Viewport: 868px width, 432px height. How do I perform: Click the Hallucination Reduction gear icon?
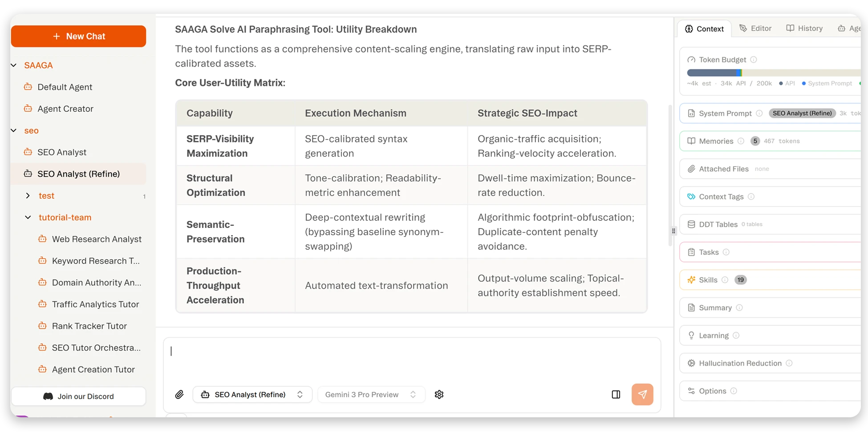(x=691, y=363)
